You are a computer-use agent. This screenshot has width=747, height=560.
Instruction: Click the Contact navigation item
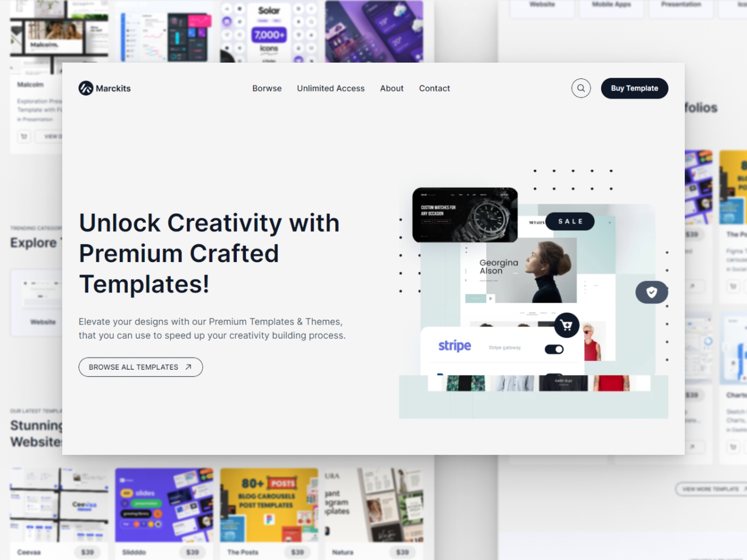coord(434,88)
